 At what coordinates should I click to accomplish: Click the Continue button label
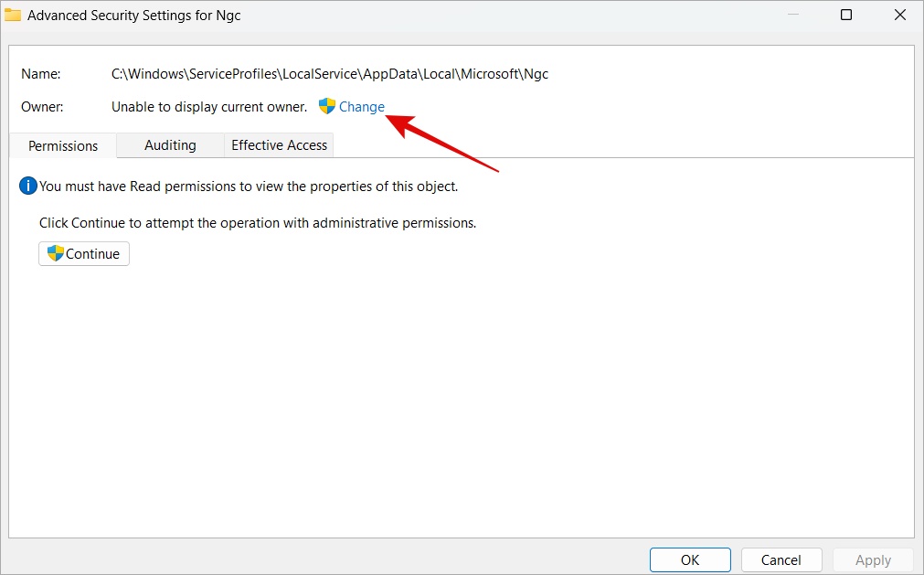pyautogui.click(x=92, y=254)
